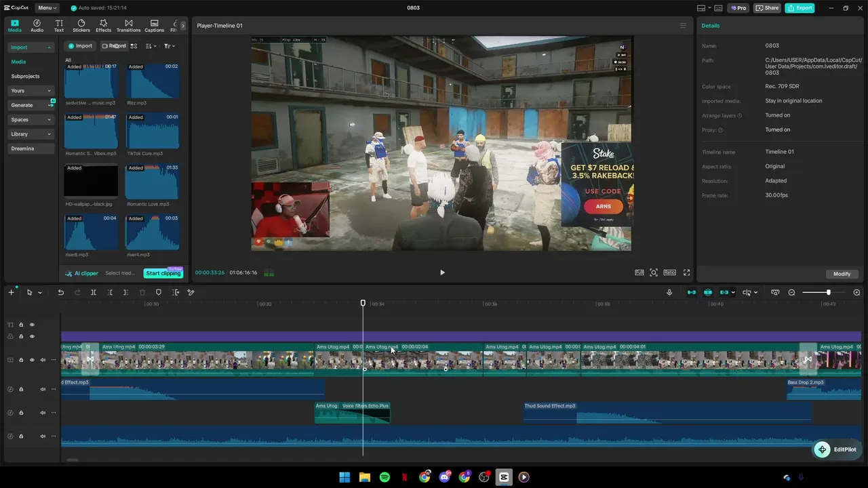
Task: Switch to the Text tab
Action: (59, 26)
